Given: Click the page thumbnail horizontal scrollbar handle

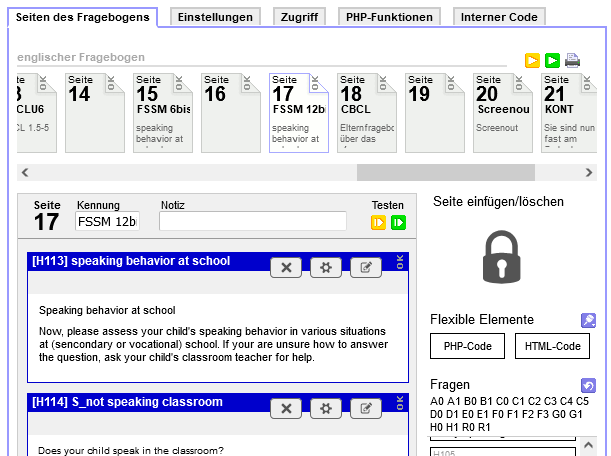Looking at the screenshot, I should [446, 172].
